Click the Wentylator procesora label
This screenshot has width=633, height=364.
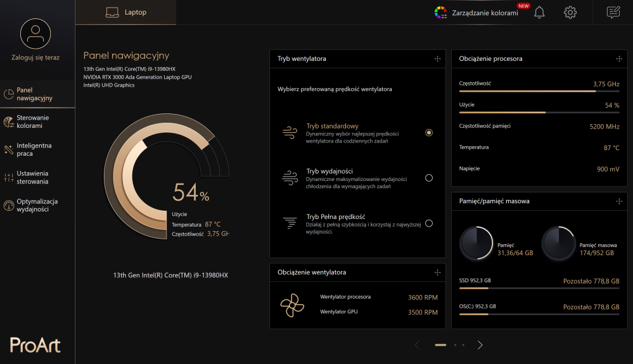point(345,297)
